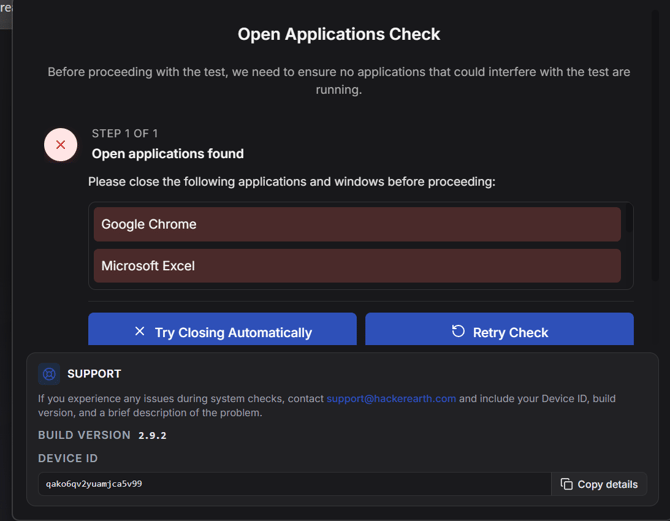Click the Open Applications Check heading
The width and height of the screenshot is (670, 521).
[x=339, y=34]
